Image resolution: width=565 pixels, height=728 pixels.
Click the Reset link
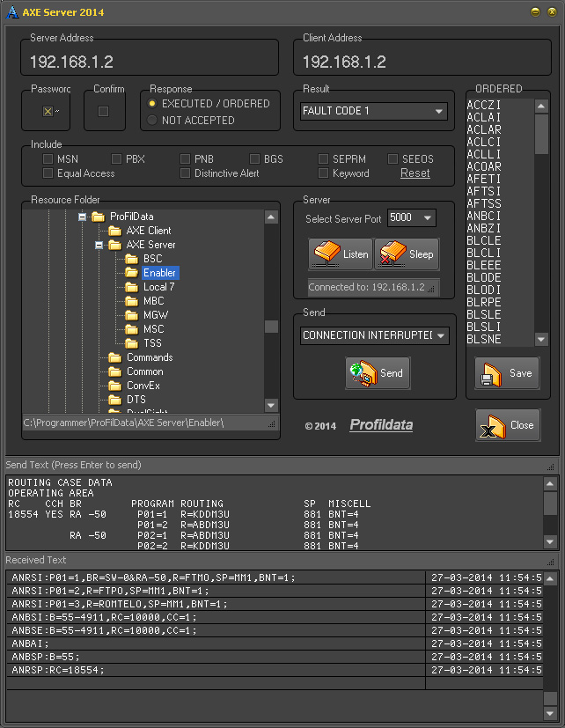tap(415, 173)
